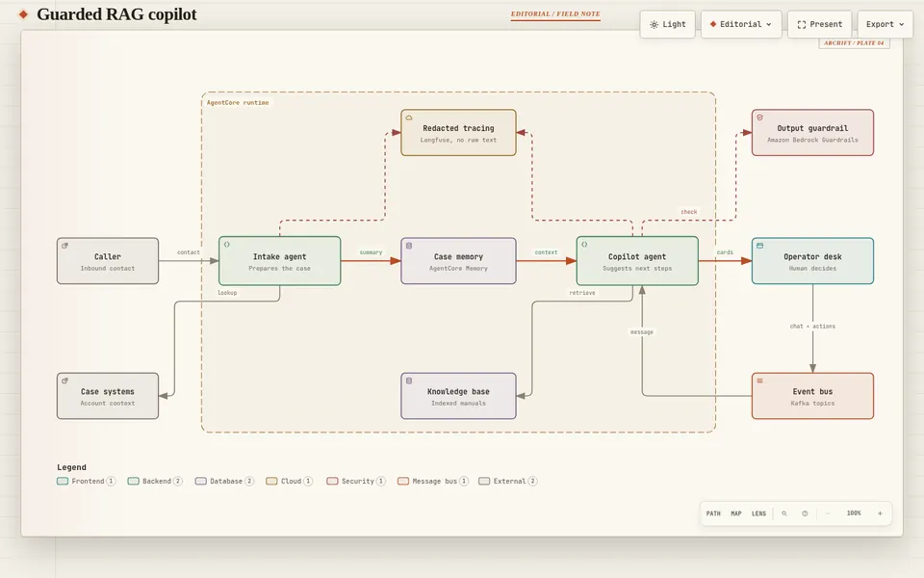Select the Caller node
Viewport: 924px width, 578px height.
pos(108,261)
